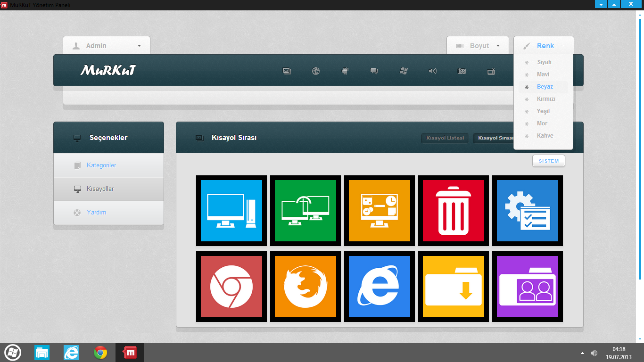The image size is (644, 362).
Task: Open Internet Explorer from the taskbar
Action: (71, 353)
